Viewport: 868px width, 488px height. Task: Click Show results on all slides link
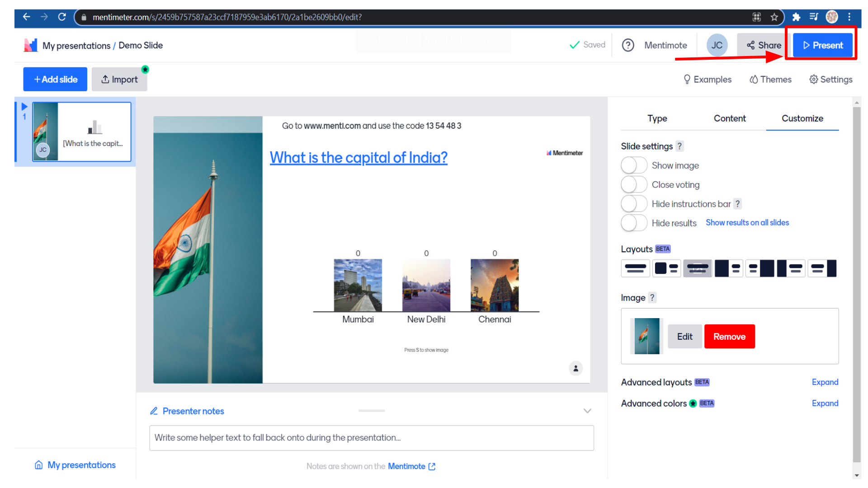(x=747, y=223)
